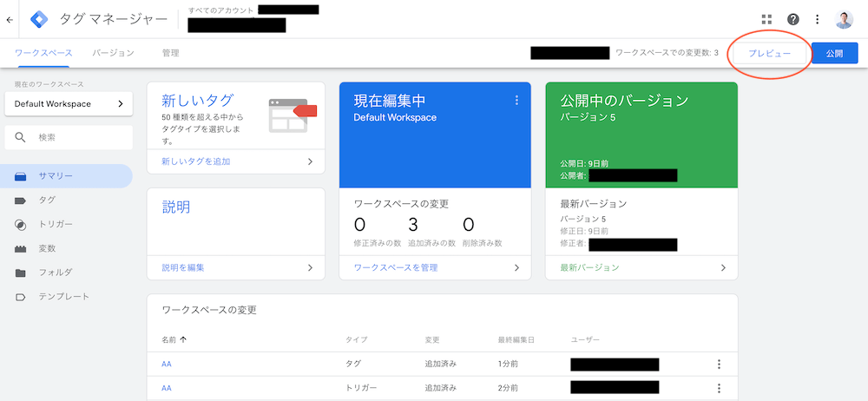
Task: Click the テンプレート template icon in sidebar
Action: pyautogui.click(x=21, y=297)
